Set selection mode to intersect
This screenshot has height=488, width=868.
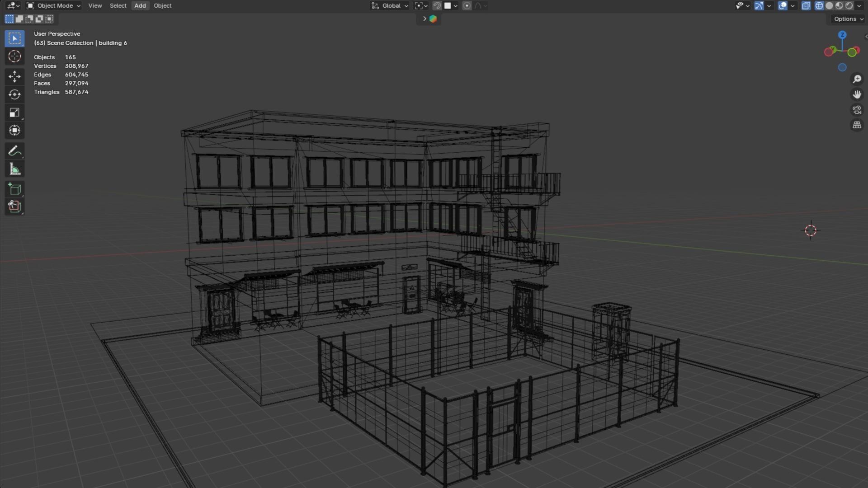pos(49,19)
